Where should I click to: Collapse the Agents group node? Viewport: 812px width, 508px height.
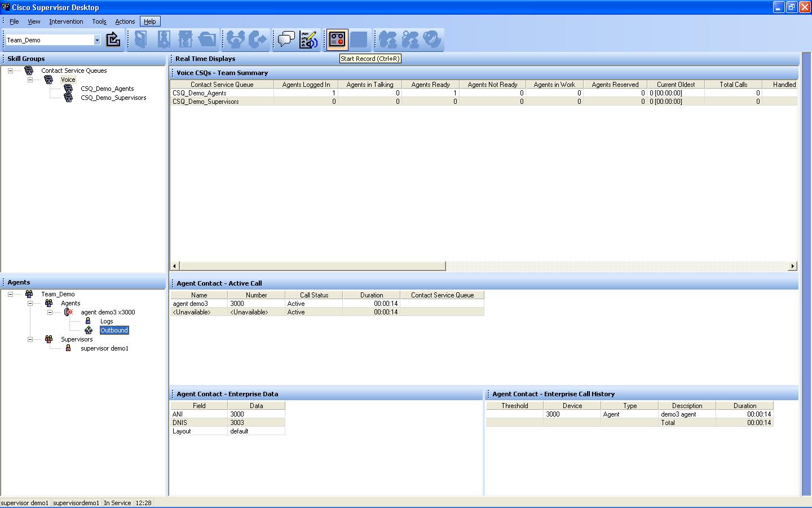30,303
